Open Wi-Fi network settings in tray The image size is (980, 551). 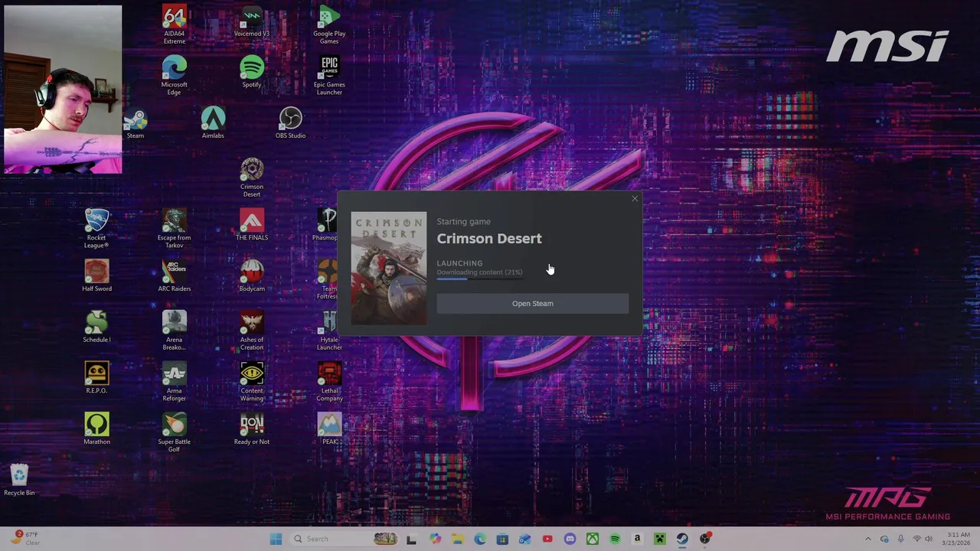(x=916, y=539)
